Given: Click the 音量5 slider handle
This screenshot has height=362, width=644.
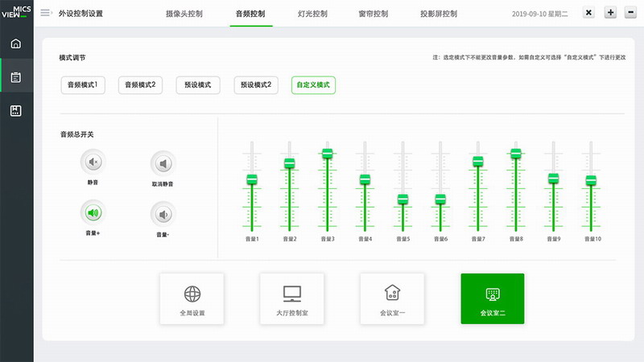Looking at the screenshot, I should pyautogui.click(x=402, y=199).
